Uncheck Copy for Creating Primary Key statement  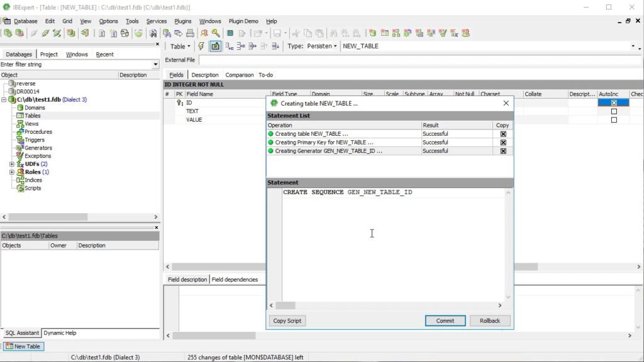(503, 143)
